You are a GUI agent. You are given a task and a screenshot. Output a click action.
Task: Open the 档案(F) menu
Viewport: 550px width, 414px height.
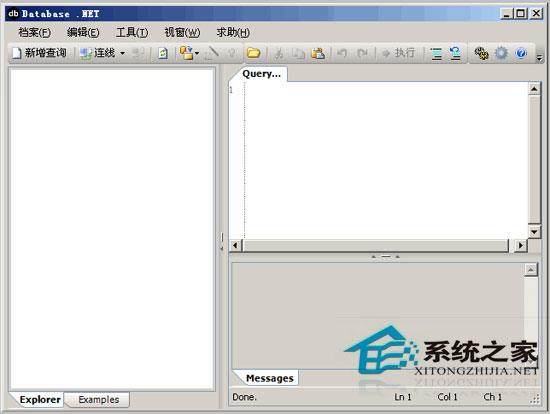[34, 32]
